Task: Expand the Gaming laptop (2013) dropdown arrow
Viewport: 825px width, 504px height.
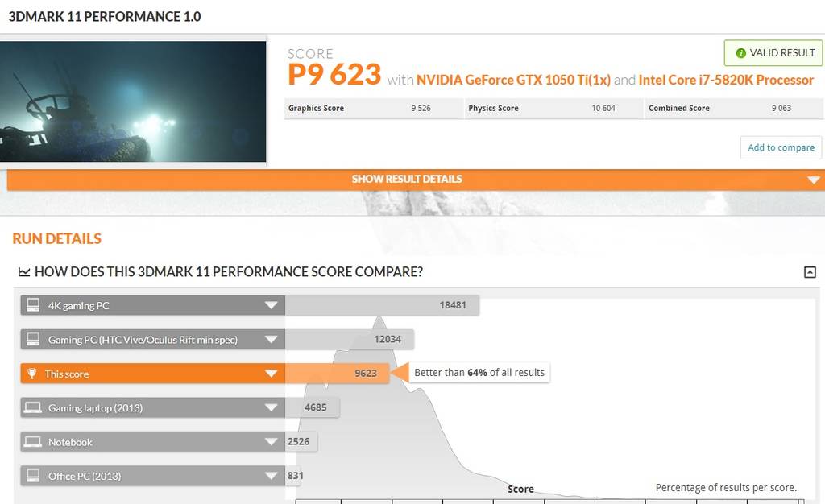Action: (271, 408)
